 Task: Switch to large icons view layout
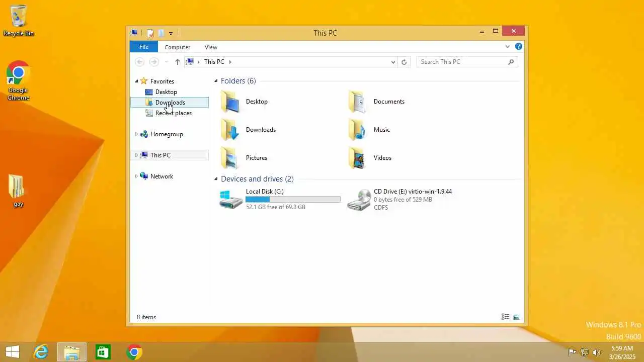click(x=517, y=317)
